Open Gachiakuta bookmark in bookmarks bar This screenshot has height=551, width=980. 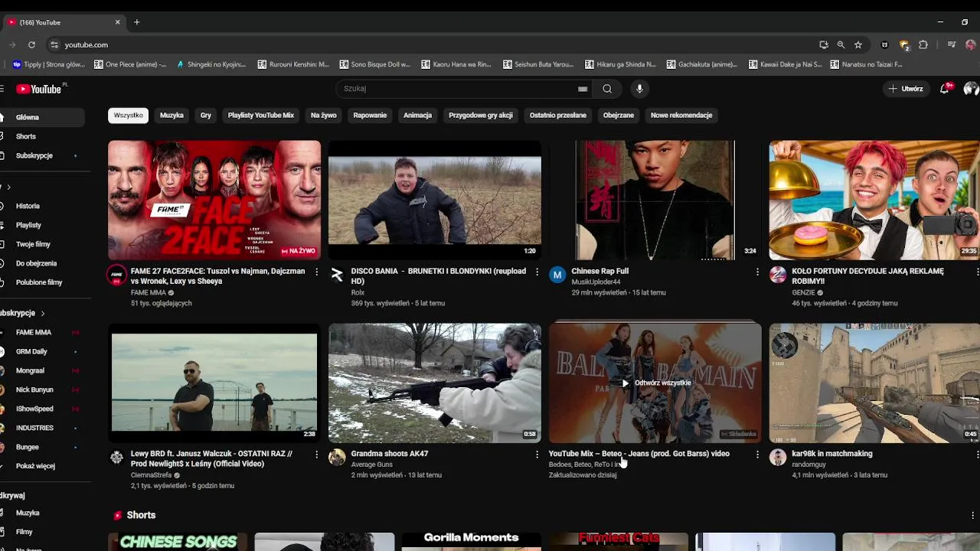tap(701, 65)
